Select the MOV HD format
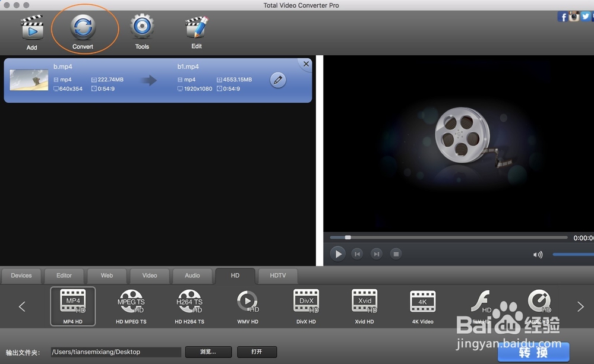594x364 pixels. click(539, 306)
